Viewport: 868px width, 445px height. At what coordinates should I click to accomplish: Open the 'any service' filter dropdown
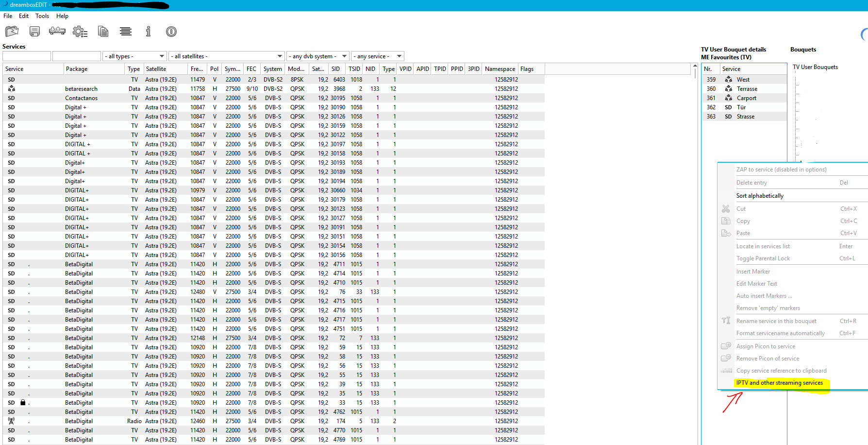coord(378,56)
